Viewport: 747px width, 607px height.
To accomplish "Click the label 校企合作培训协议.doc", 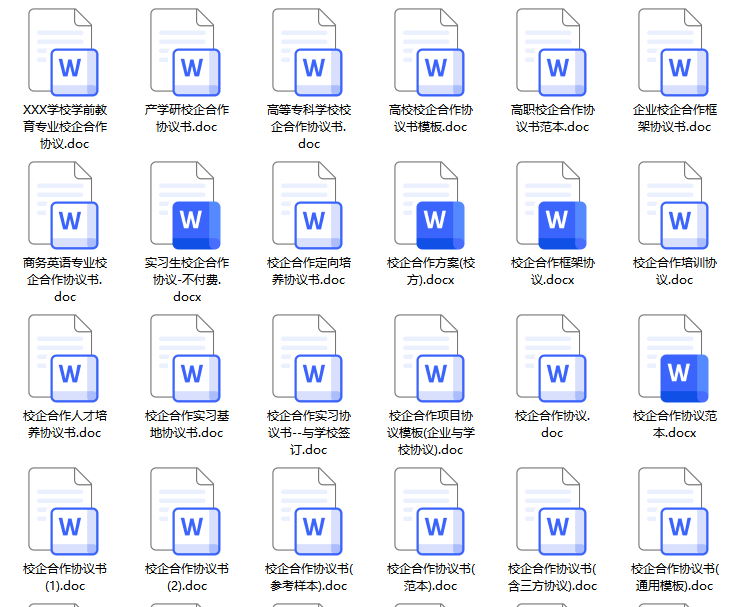I will coord(675,271).
